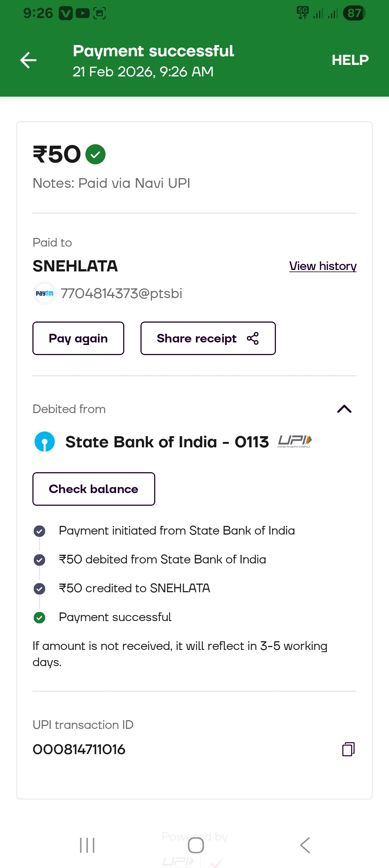Tap the green payment success checkmark
The width and height of the screenshot is (389, 868).
click(x=95, y=154)
